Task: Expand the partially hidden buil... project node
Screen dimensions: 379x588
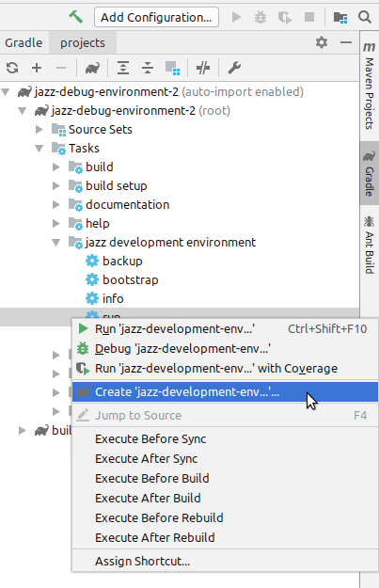Action: [x=23, y=430]
